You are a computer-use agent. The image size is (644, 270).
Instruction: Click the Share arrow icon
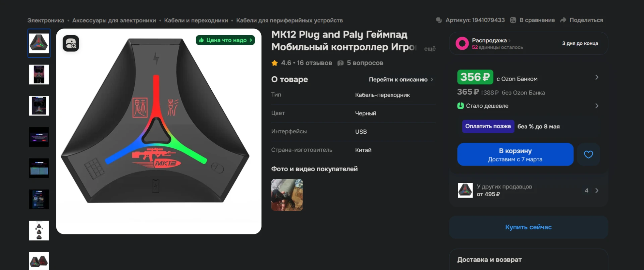click(x=563, y=20)
